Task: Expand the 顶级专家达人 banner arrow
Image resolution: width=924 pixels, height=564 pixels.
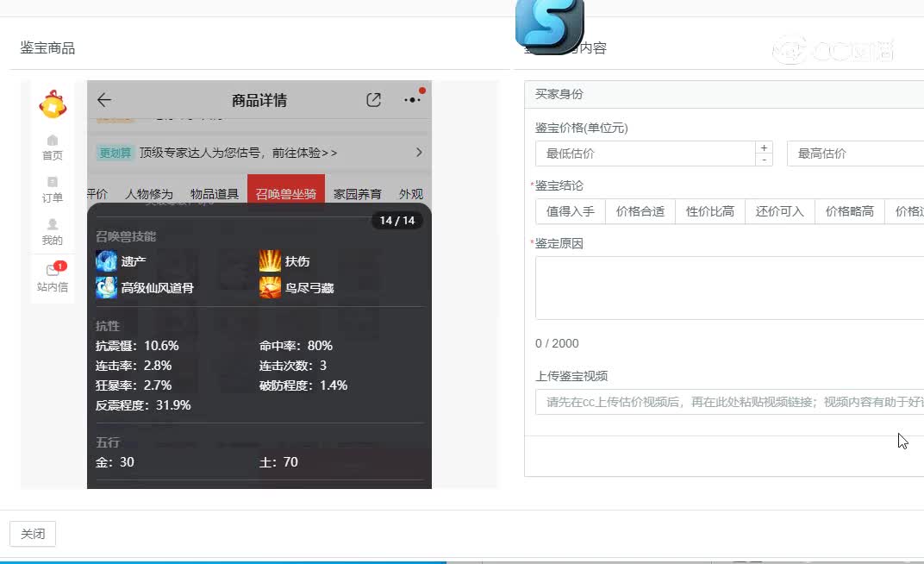Action: tap(419, 153)
